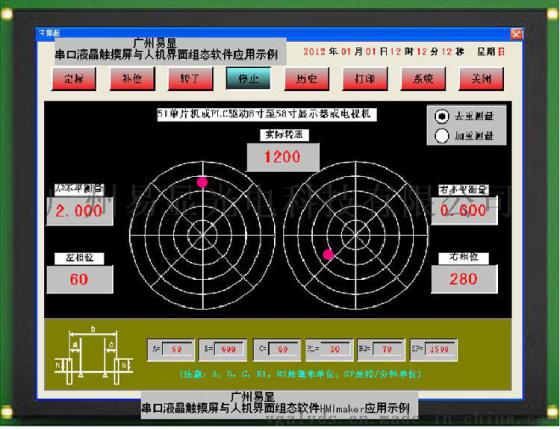Click the right unbalance value 0.600
The width and height of the screenshot is (560, 430).
pyautogui.click(x=464, y=210)
